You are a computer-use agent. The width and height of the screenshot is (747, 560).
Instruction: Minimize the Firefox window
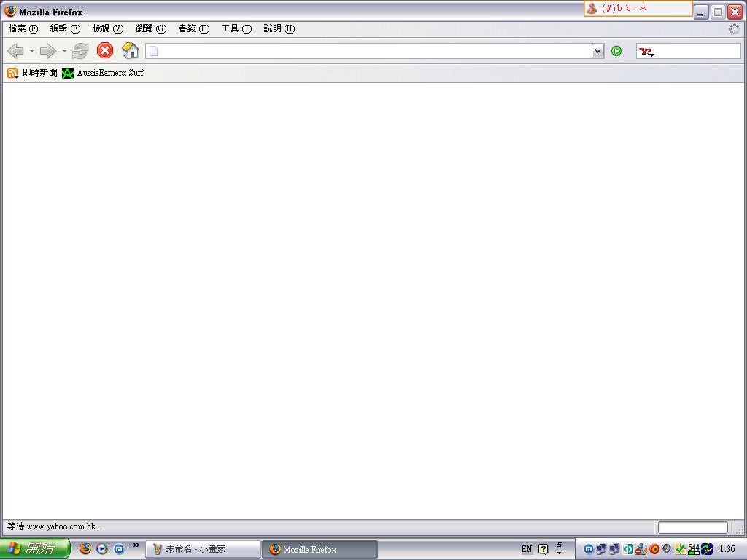click(701, 12)
